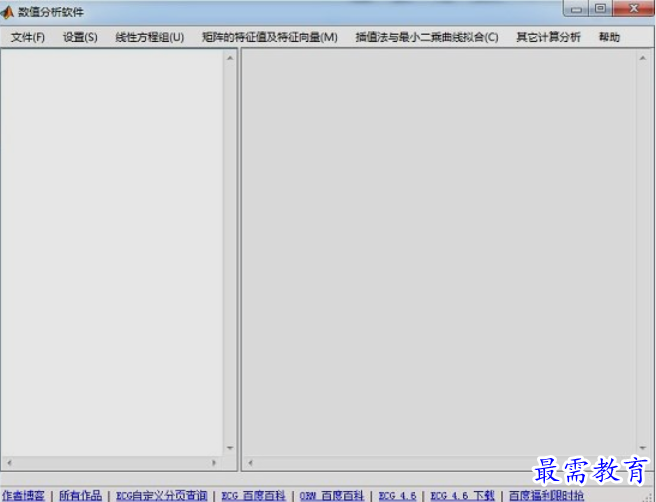Click the ECG 4.6 link
Image resolution: width=656 pixels, height=502 pixels.
(397, 496)
